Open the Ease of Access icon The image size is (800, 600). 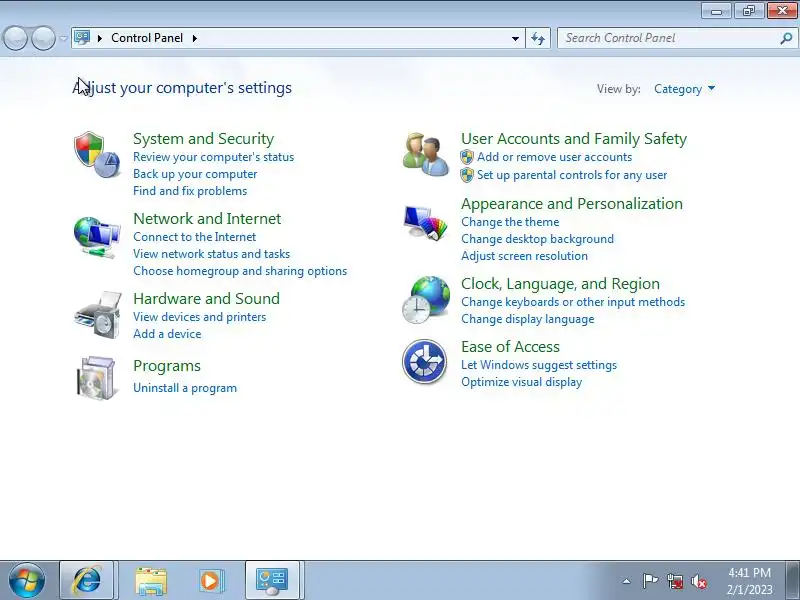424,361
